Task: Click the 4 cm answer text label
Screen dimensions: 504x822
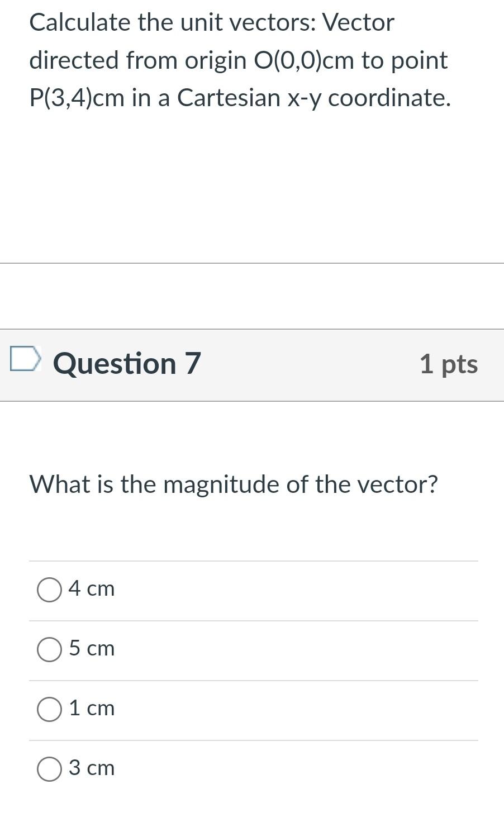Action: (x=91, y=588)
